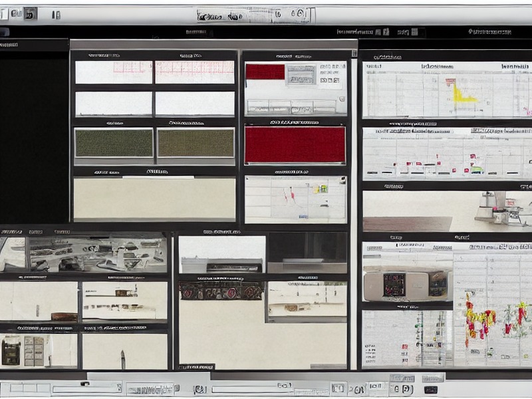Select the left label in the black header bar
This screenshot has width=532, height=399.
[196, 32]
